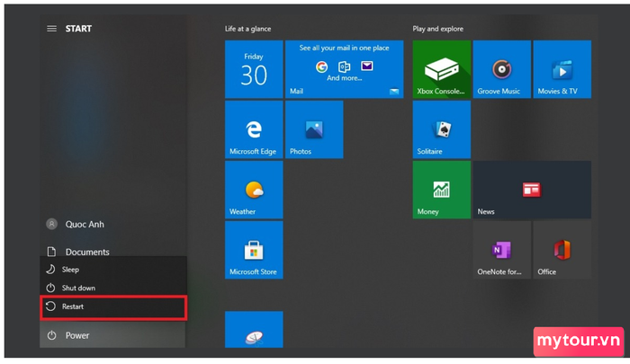Launch the Groove Music tile
Viewport: 630px width, 364px height.
pyautogui.click(x=502, y=69)
